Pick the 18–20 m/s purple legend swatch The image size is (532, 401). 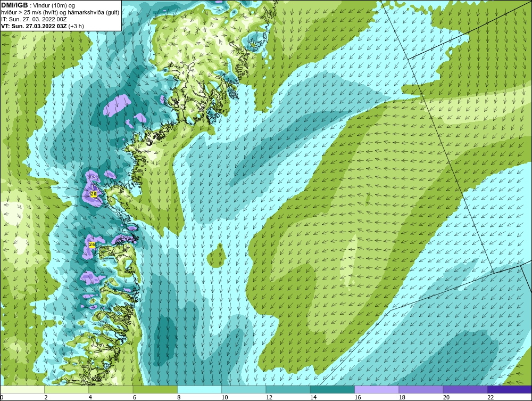tap(421, 389)
